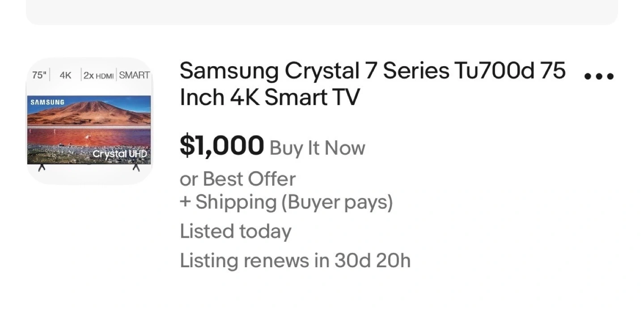The width and height of the screenshot is (644, 311).
Task: Click the gray card above the listing
Action: point(322,12)
